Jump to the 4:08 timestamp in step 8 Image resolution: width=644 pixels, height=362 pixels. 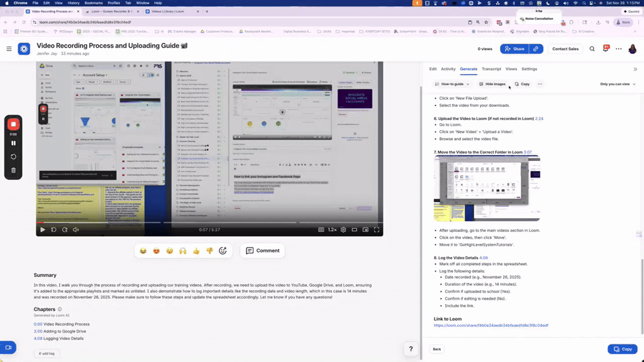[x=484, y=258]
